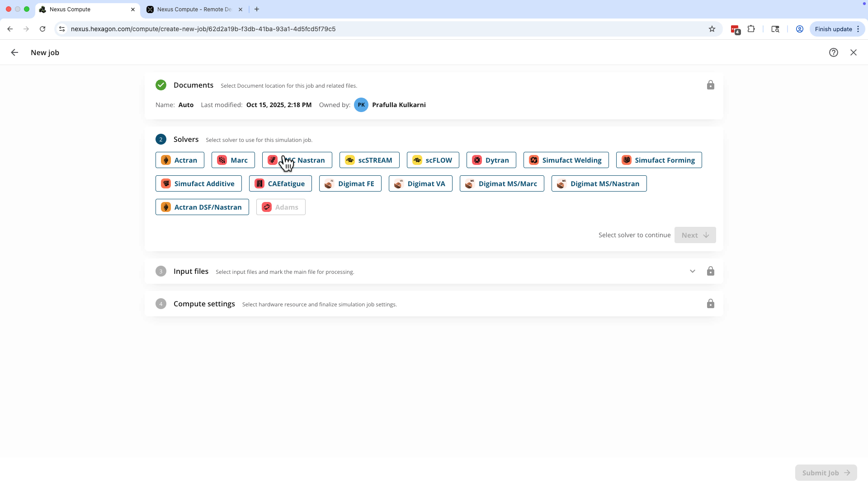
Task: Select the Actran solver
Action: [x=179, y=160]
